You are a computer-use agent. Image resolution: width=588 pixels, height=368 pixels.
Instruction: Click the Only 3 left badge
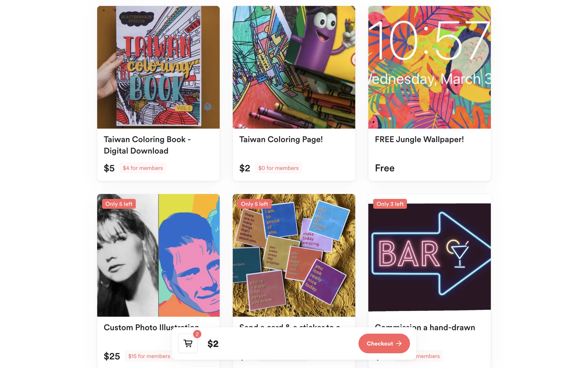(390, 204)
